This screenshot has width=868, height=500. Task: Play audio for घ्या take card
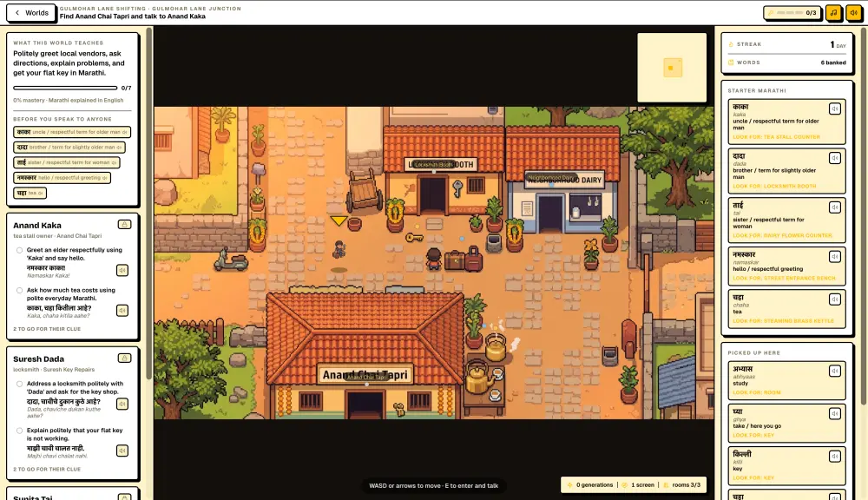click(x=835, y=413)
